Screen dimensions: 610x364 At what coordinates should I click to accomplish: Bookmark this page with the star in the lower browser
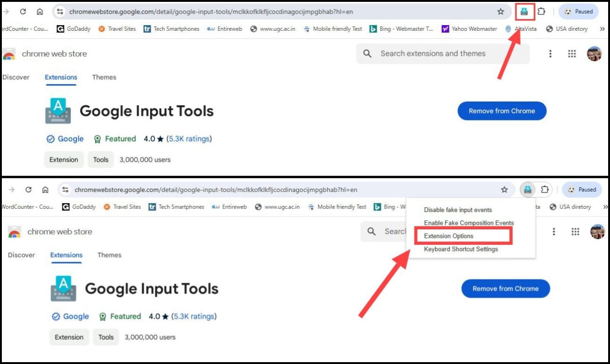pos(504,190)
